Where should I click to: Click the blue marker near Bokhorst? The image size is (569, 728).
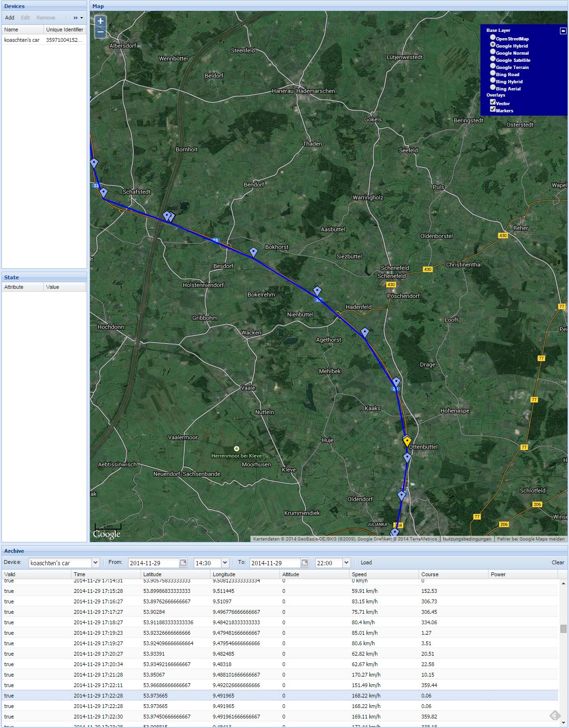[x=253, y=252]
